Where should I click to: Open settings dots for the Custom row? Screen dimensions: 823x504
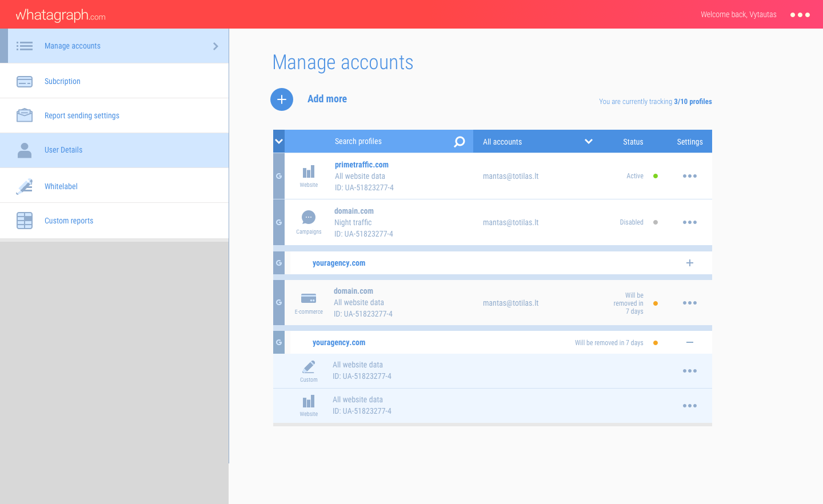pos(690,371)
